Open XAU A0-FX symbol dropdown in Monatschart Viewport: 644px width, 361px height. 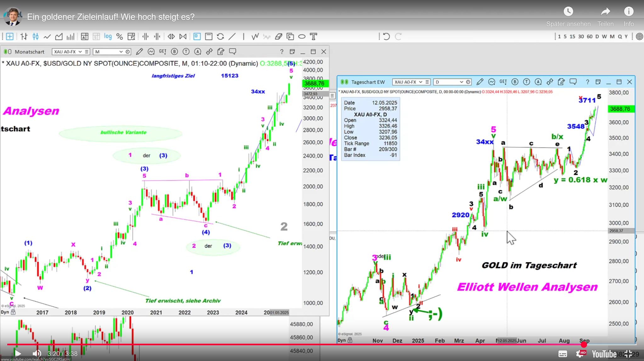click(x=80, y=52)
